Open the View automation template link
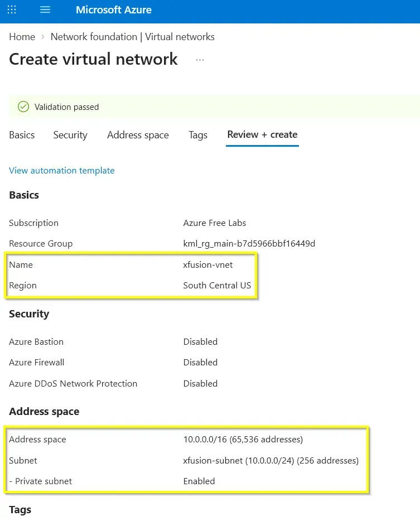 62,171
